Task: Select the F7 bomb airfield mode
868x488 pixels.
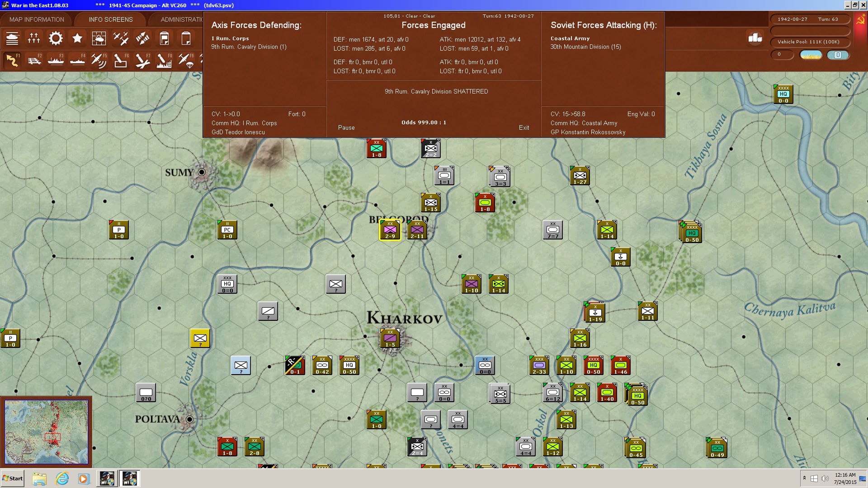Action: [142, 61]
